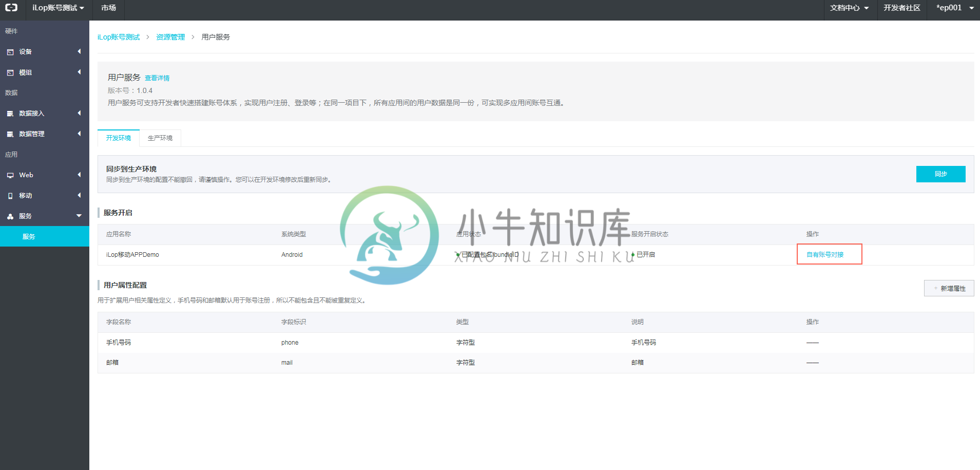Click the iLop移动APPDemo app name cell
The width and height of the screenshot is (980, 470).
(132, 255)
